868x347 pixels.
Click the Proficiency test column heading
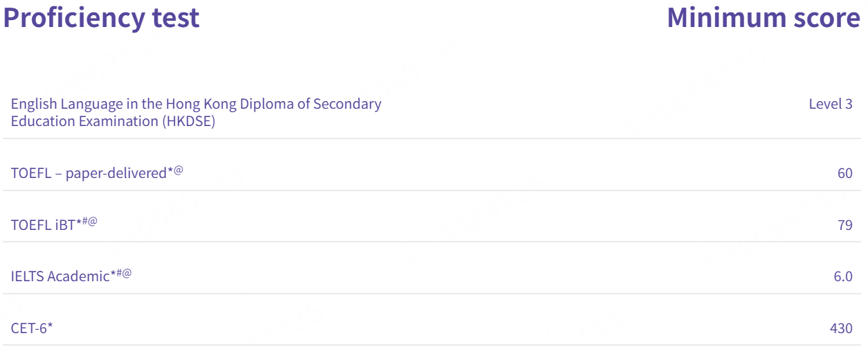click(x=101, y=18)
